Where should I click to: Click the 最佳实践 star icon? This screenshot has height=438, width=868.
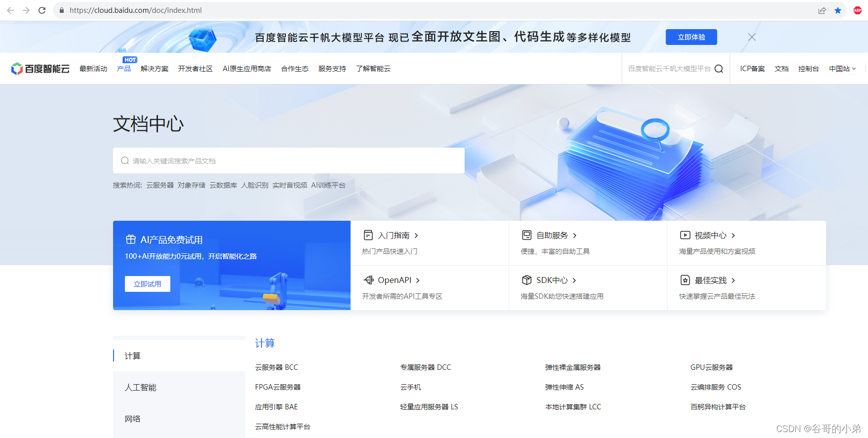tap(685, 280)
